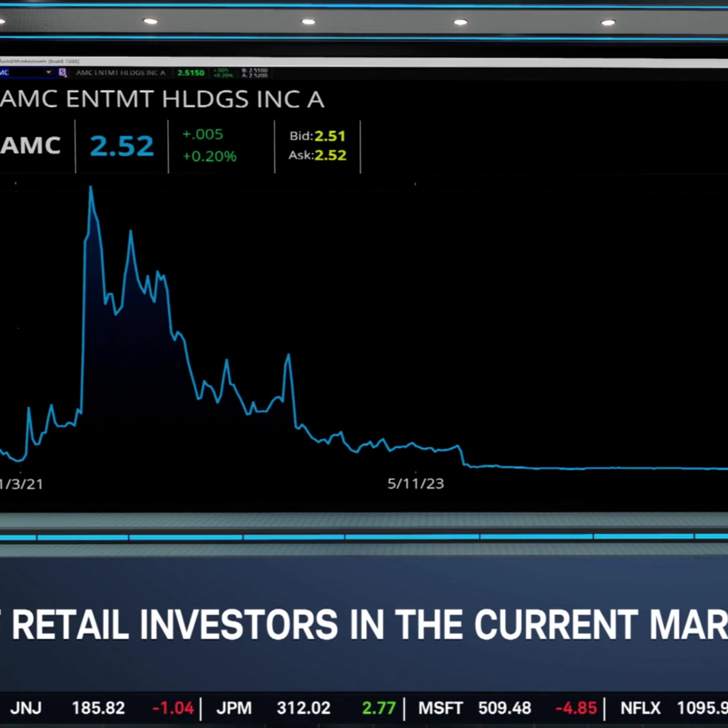The width and height of the screenshot is (728, 728).
Task: Click the symbol input field showing MC
Action: point(23,73)
